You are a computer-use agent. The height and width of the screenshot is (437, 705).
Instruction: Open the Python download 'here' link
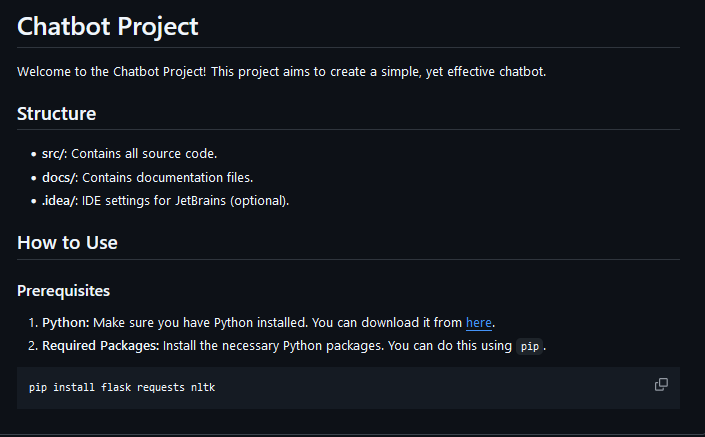tap(478, 323)
